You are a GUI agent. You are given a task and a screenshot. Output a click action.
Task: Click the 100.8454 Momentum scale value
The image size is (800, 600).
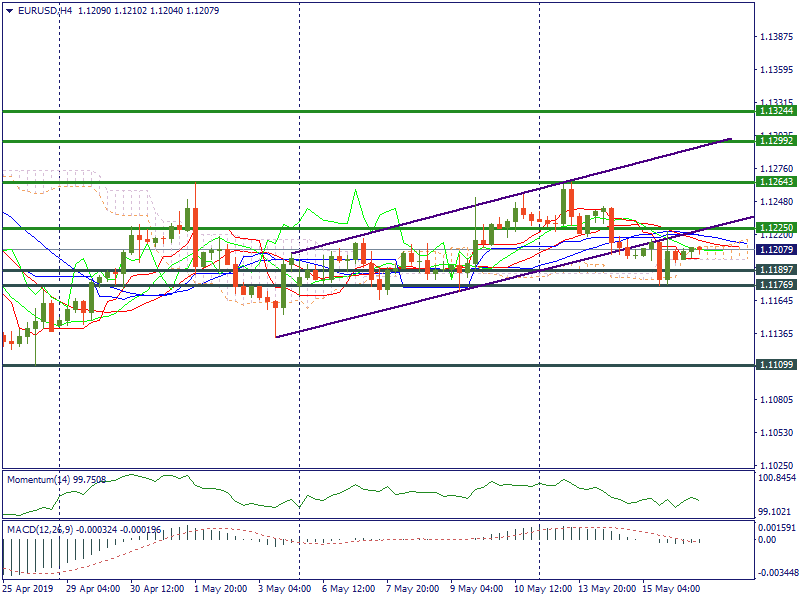(777, 480)
